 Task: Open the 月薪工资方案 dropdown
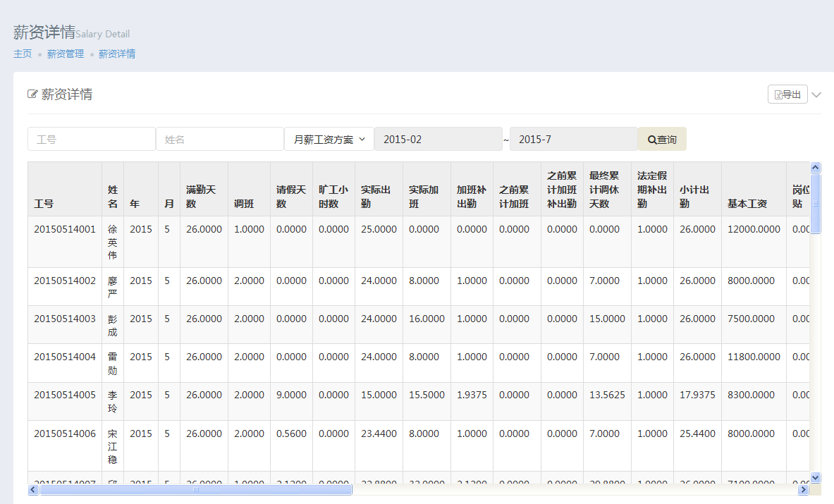tap(329, 140)
